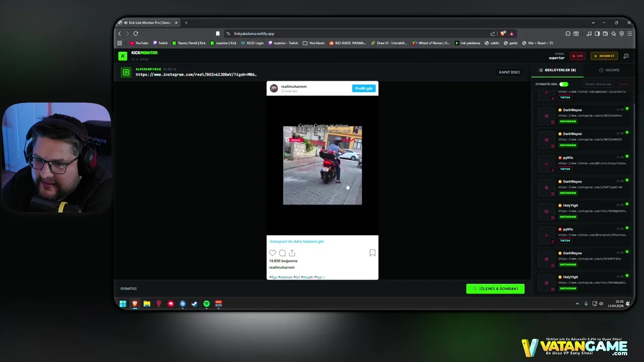Click the Instagram icon beside the reel URL
Screen dimensions: 644x362
click(126, 72)
